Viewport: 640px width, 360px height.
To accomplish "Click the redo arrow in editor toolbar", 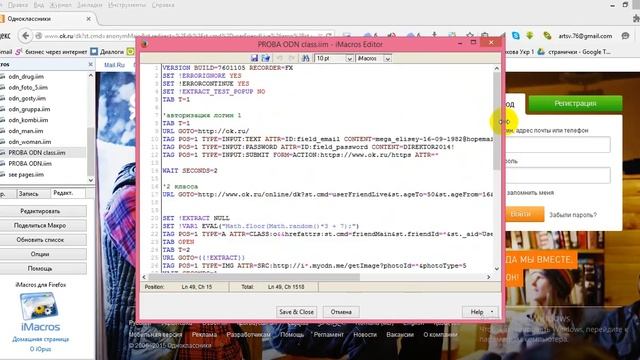I will (291, 58).
